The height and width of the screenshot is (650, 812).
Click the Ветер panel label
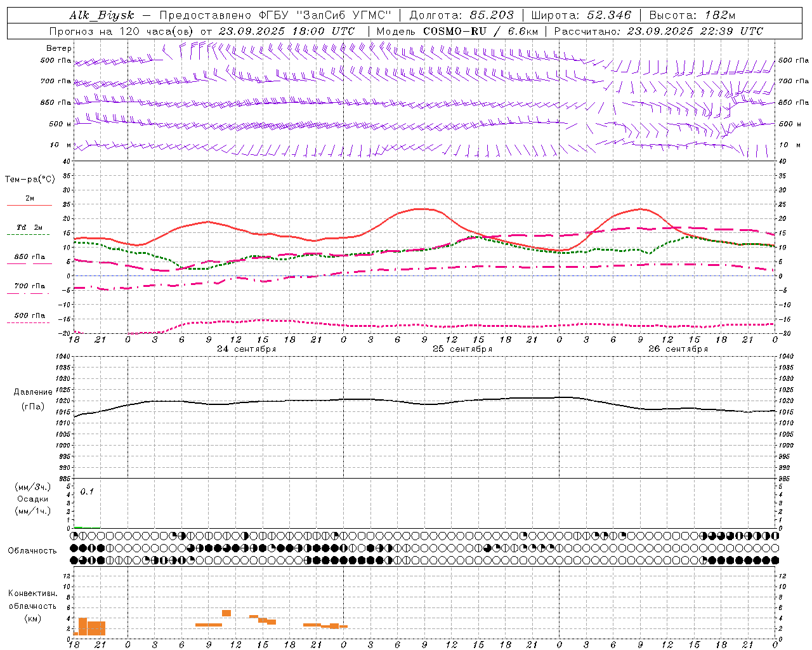[59, 48]
